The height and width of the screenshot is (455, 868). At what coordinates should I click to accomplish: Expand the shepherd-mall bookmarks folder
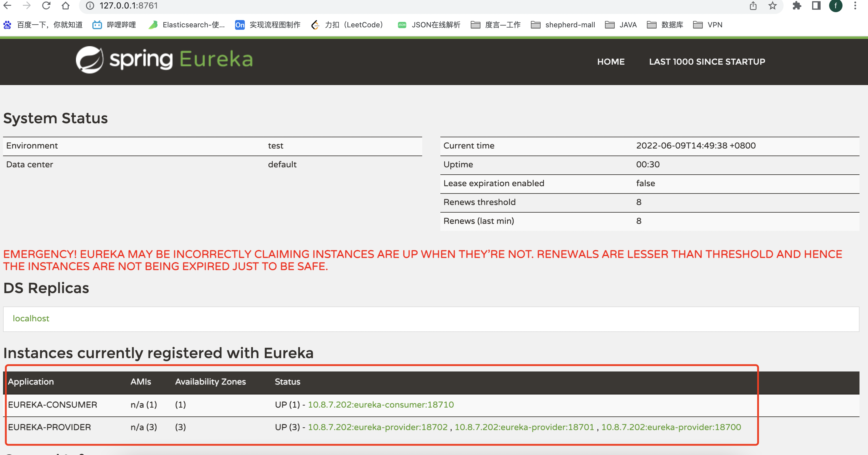click(x=563, y=25)
